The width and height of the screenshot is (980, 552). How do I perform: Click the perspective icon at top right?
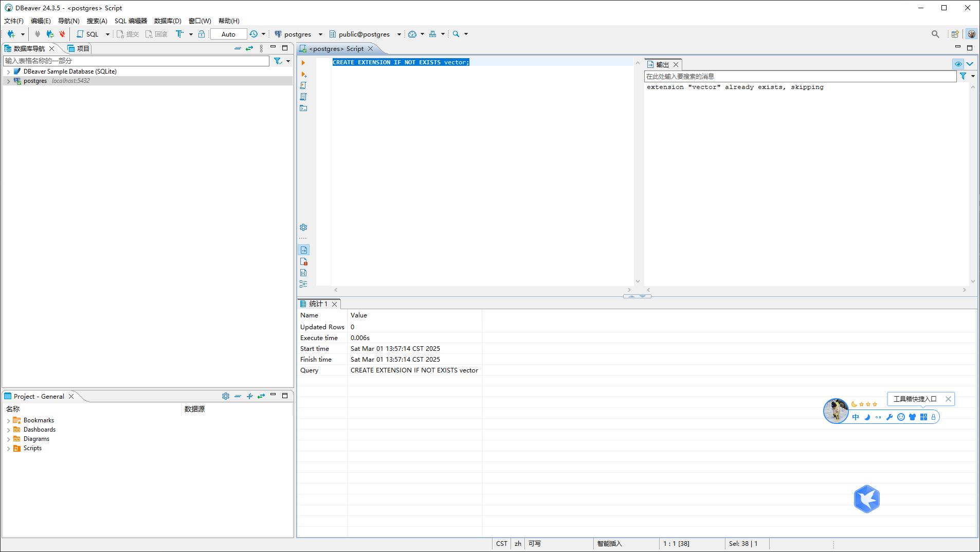coord(955,34)
